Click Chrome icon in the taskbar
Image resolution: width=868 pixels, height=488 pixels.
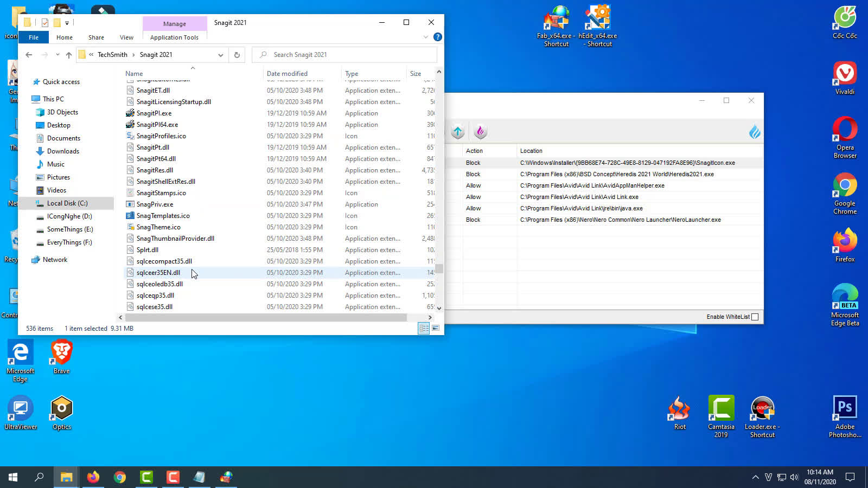tap(120, 477)
